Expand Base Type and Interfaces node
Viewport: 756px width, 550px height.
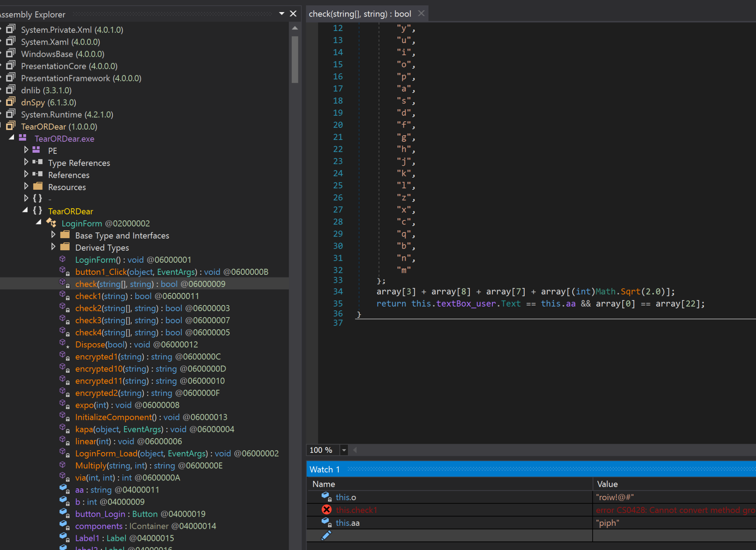click(53, 235)
